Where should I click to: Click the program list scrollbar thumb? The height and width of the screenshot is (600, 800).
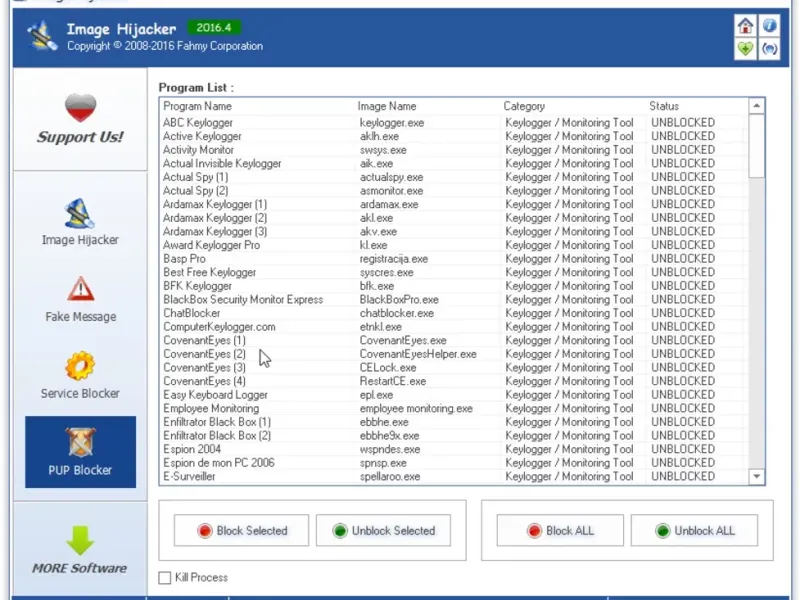click(x=757, y=146)
